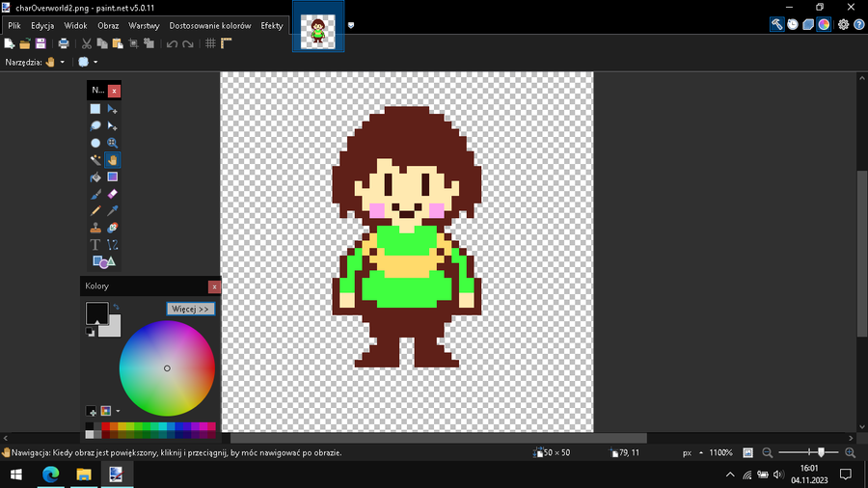Select the Zoom tool in Tools window
868x488 pixels.
click(113, 143)
